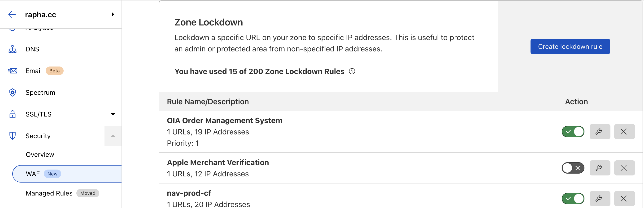Viewport: 644px width, 208px height.
Task: Click the DNS network icon in sidebar
Action: (x=13, y=49)
